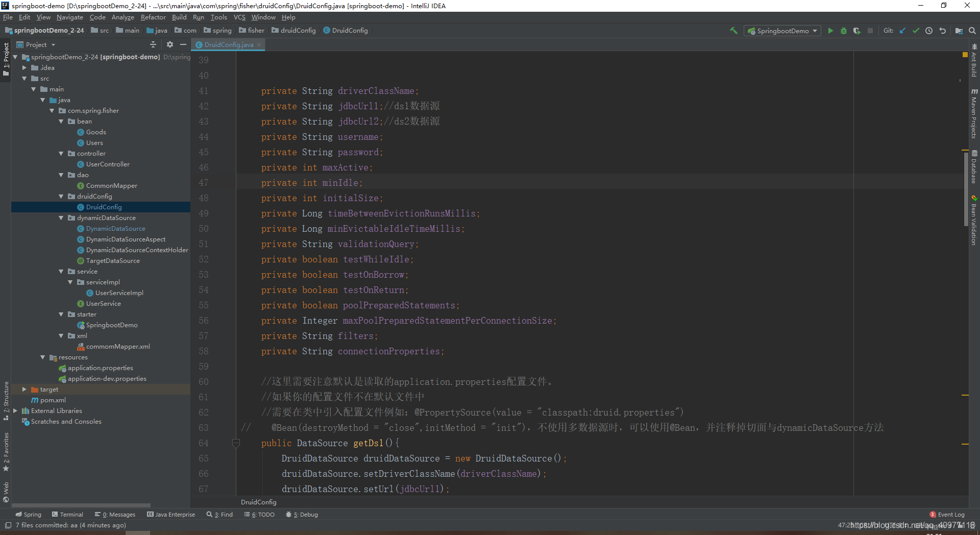
Task: Open Java Enterprise tool window
Action: (171, 515)
